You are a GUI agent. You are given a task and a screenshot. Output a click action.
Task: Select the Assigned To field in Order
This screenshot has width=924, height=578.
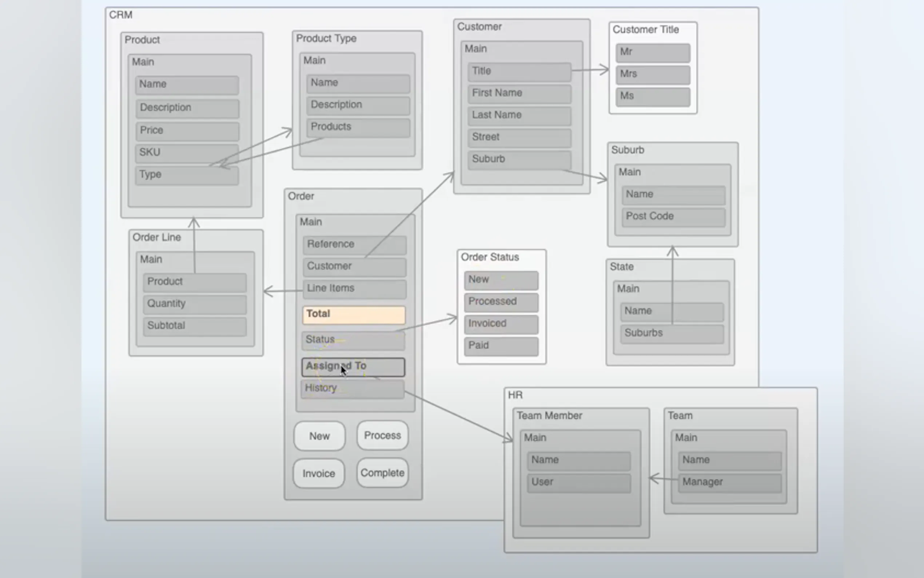tap(353, 367)
